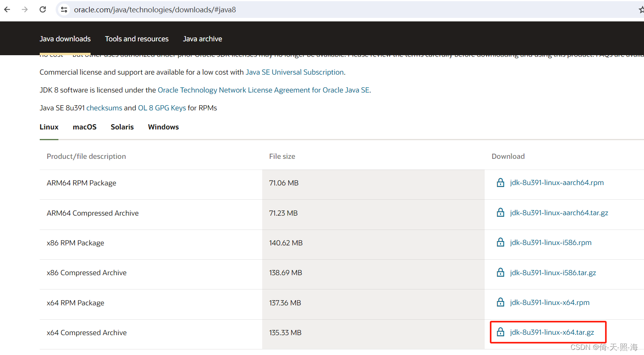Select the Linux platform tab
This screenshot has height=355, width=644.
pos(49,127)
